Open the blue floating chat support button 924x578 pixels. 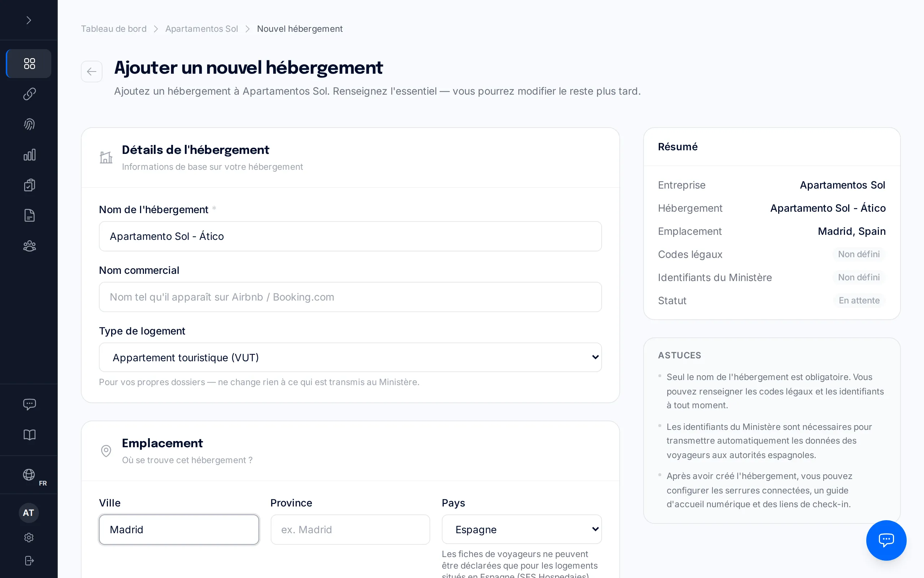[886, 540]
